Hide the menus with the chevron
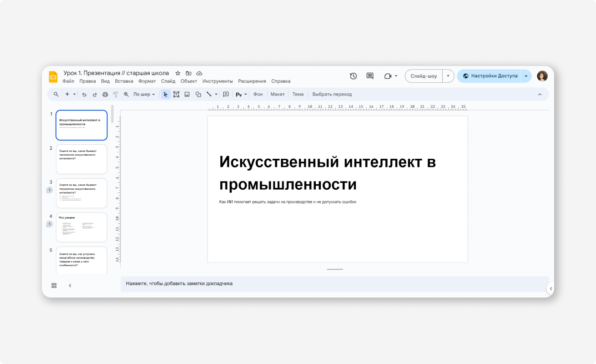 click(540, 95)
